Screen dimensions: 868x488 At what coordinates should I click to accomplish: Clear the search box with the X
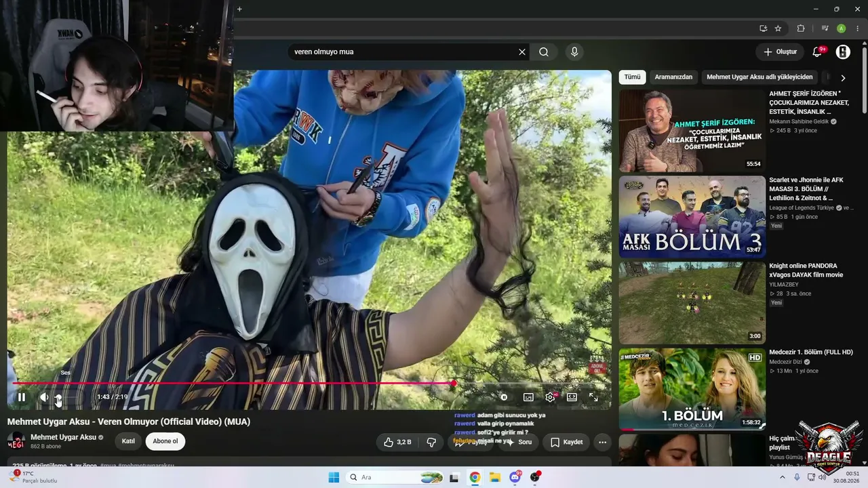(522, 52)
